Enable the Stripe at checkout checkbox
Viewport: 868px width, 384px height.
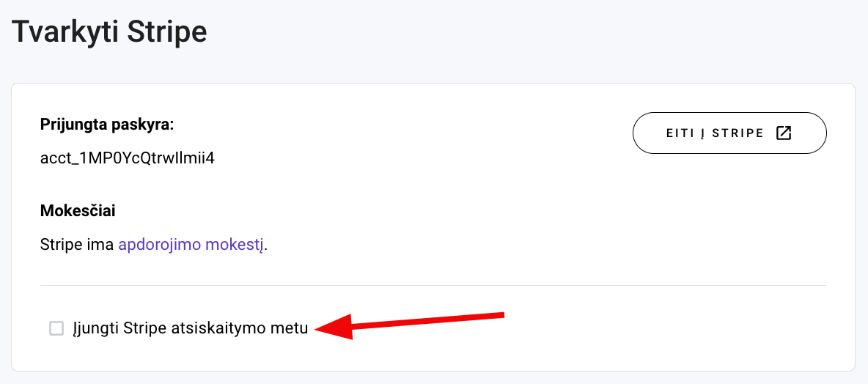(x=56, y=328)
